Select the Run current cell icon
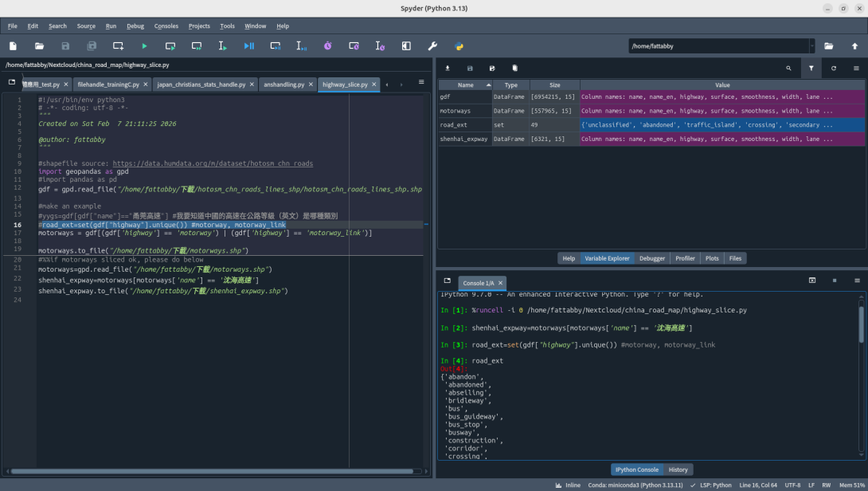This screenshot has height=491, width=868. click(x=170, y=45)
